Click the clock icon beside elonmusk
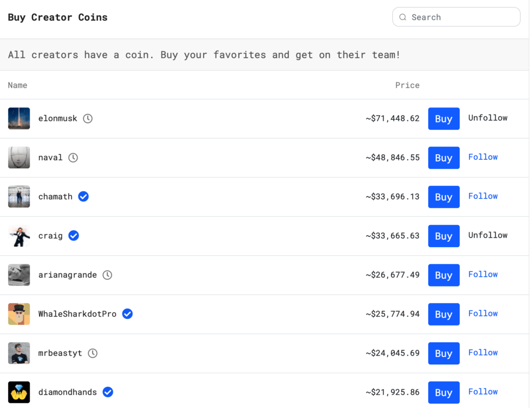The height and width of the screenshot is (408, 532). coord(88,118)
